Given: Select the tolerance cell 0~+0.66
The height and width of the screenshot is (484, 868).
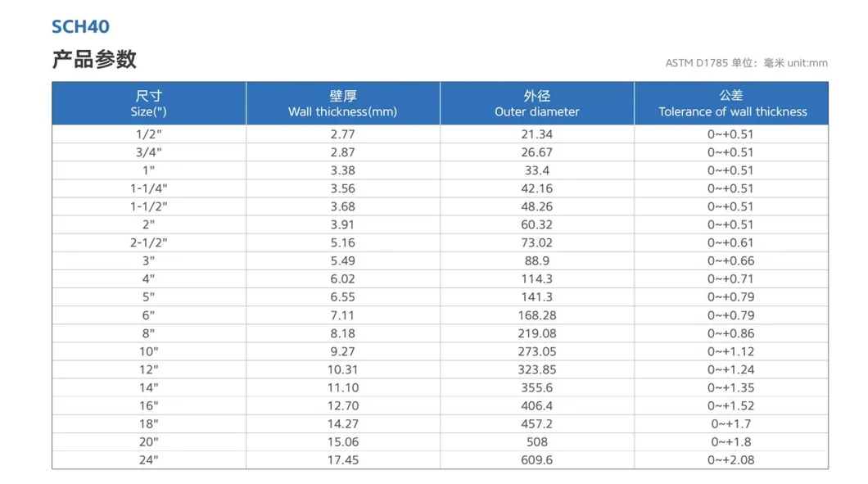Looking at the screenshot, I should coord(731,261).
